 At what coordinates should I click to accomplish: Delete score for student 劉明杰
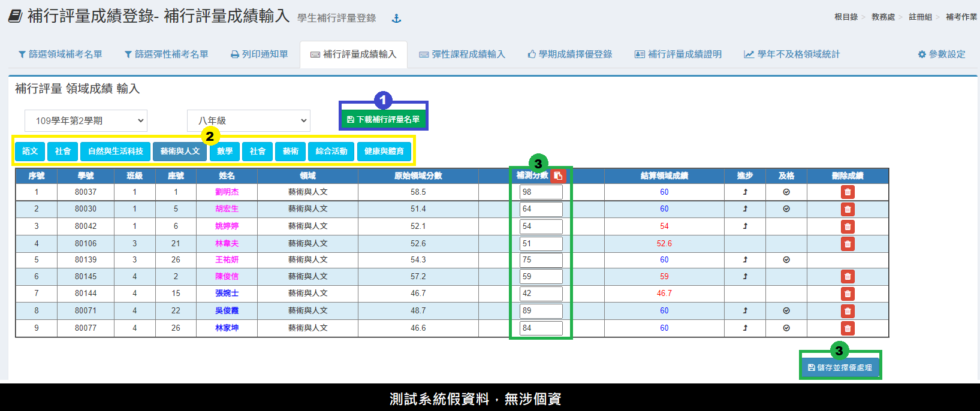847,192
